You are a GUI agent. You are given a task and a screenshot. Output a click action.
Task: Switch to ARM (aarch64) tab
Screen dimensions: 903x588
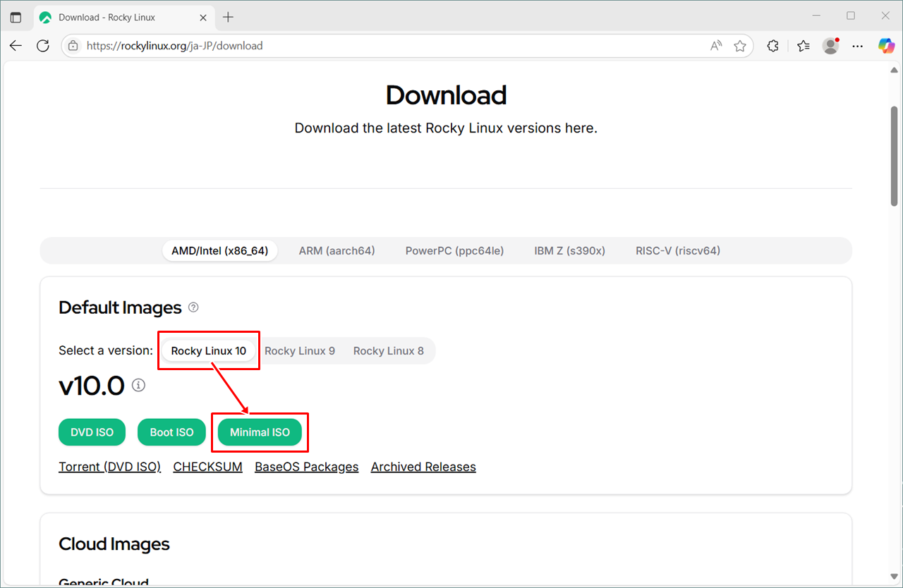coord(337,251)
